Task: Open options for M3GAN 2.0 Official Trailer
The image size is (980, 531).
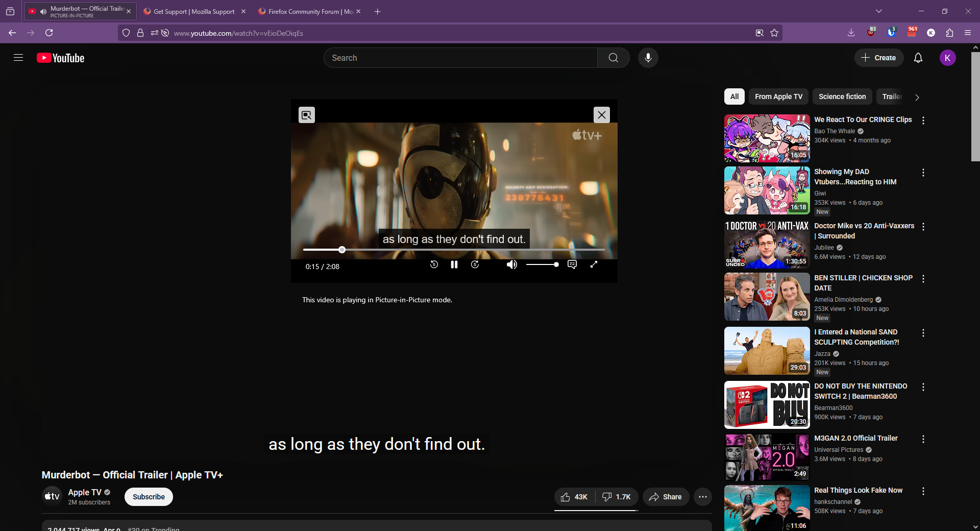Action: click(923, 439)
